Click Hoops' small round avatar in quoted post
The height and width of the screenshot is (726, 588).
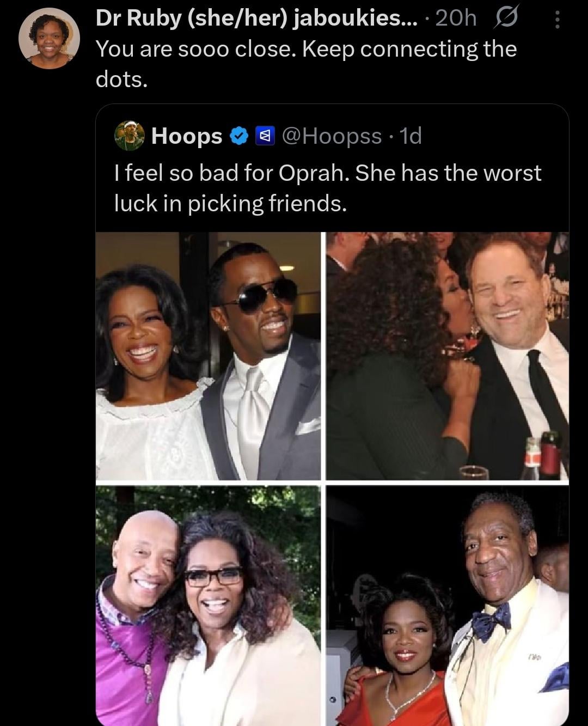pos(129,136)
